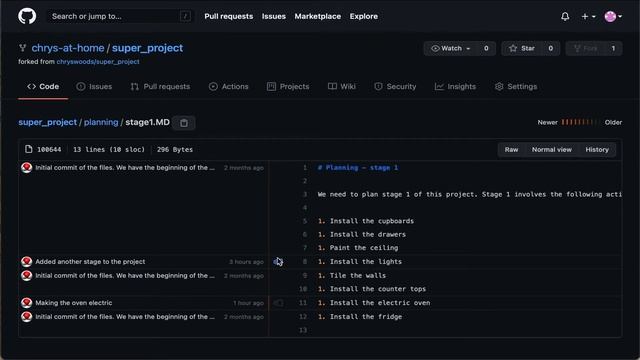Open 'Added another stage to the project' commit
This screenshot has height=360, width=640.
pyautogui.click(x=90, y=262)
